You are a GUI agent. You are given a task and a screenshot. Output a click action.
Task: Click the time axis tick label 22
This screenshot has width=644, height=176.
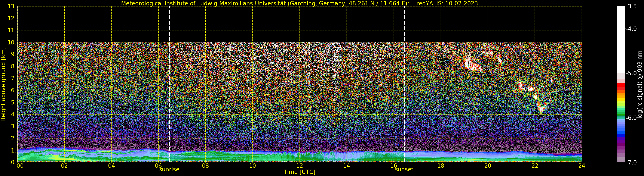point(535,166)
